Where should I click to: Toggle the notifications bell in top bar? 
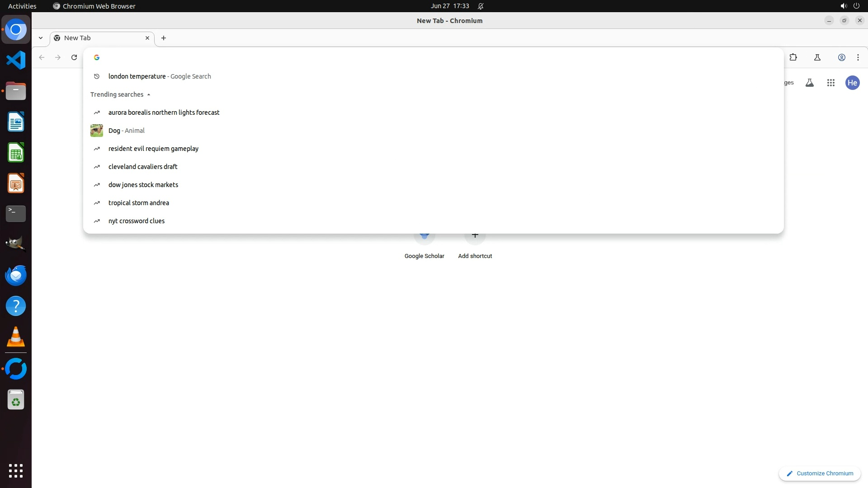tap(481, 6)
